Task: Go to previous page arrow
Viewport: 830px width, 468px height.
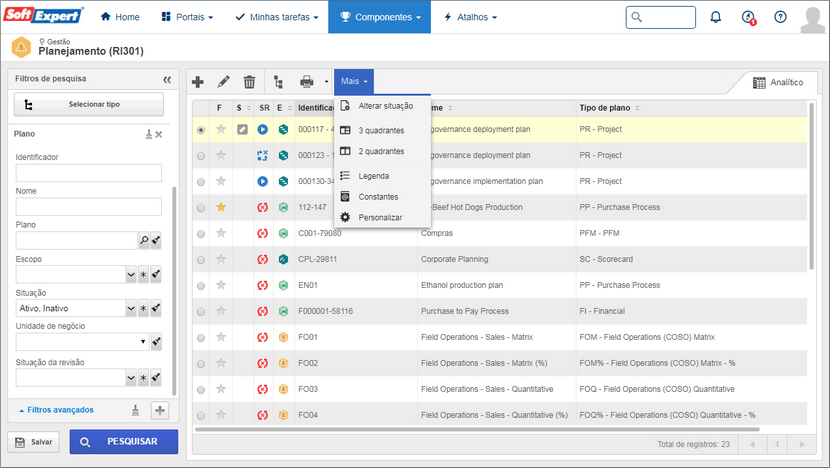Action: 752,444
